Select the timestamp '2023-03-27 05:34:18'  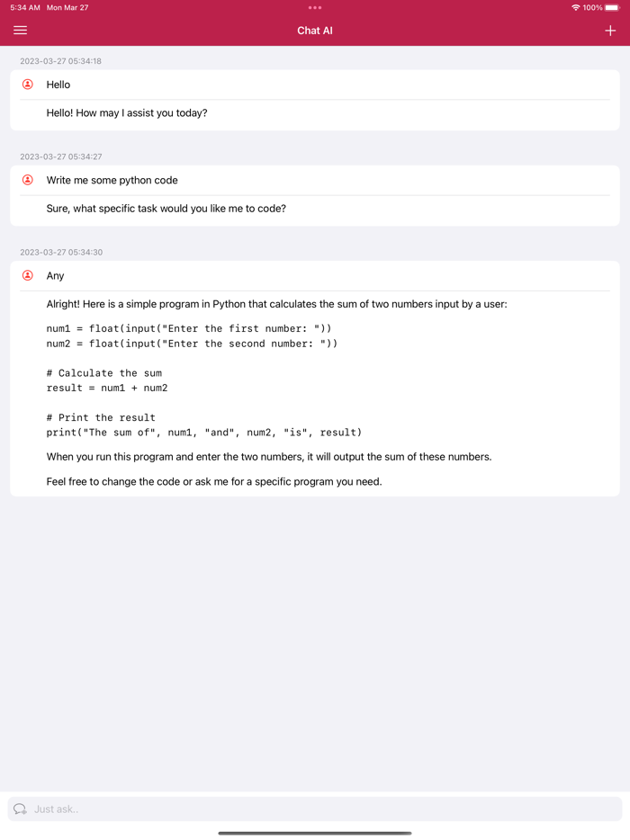61,60
